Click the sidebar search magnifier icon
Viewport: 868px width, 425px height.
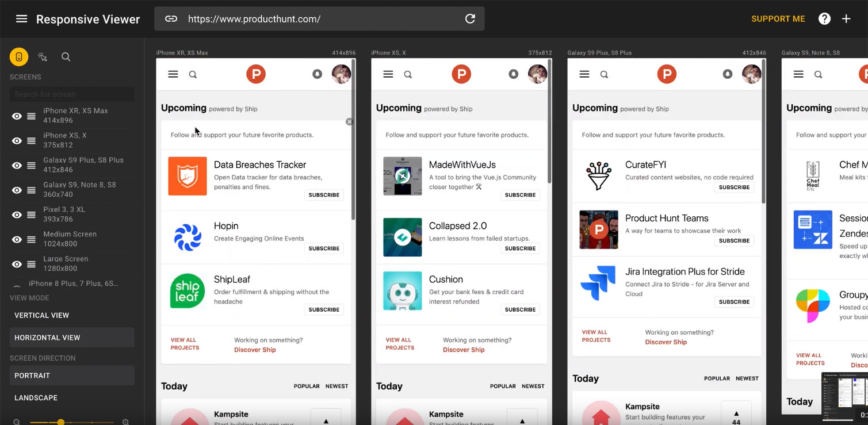[x=66, y=57]
